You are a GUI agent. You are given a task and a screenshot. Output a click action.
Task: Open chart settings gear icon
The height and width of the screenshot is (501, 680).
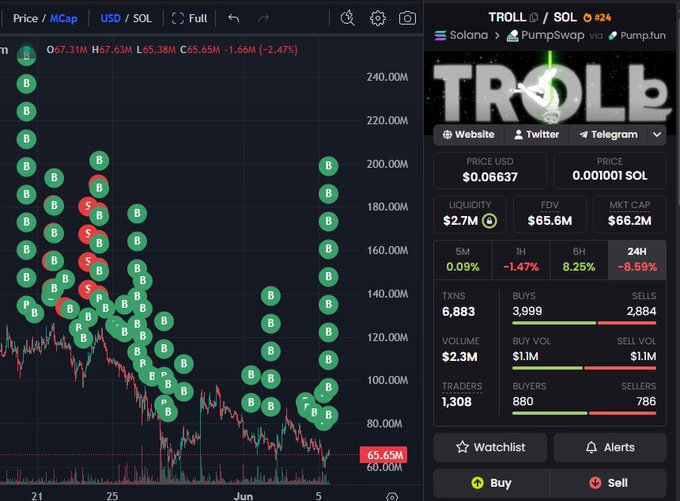coord(378,18)
